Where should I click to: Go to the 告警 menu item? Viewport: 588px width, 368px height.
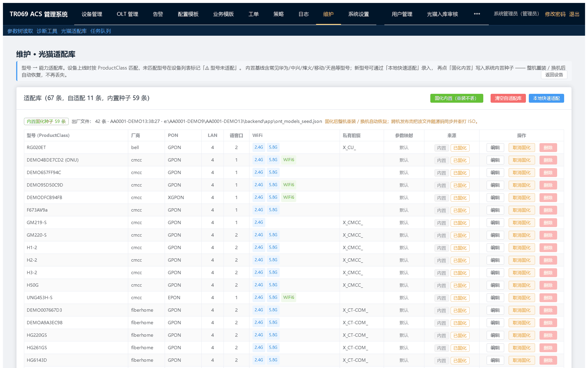158,14
